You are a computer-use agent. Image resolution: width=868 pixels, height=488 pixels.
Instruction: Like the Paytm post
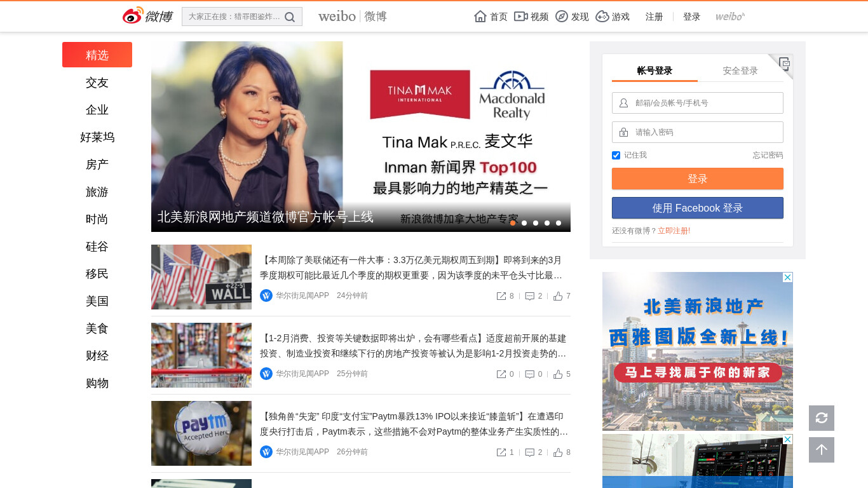558,452
